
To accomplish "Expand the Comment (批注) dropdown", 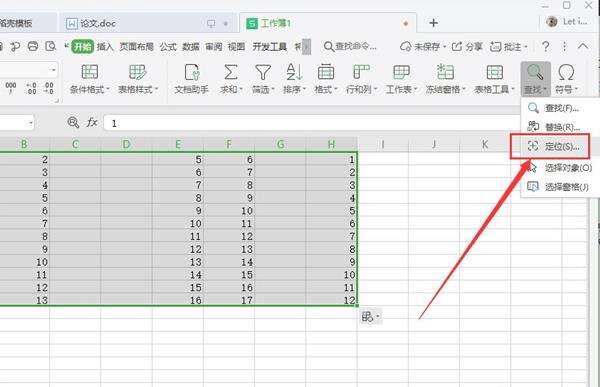I will (x=526, y=47).
